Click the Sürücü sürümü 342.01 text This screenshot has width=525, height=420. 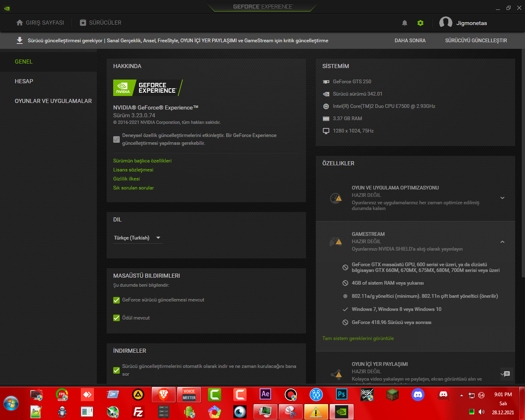[358, 94]
